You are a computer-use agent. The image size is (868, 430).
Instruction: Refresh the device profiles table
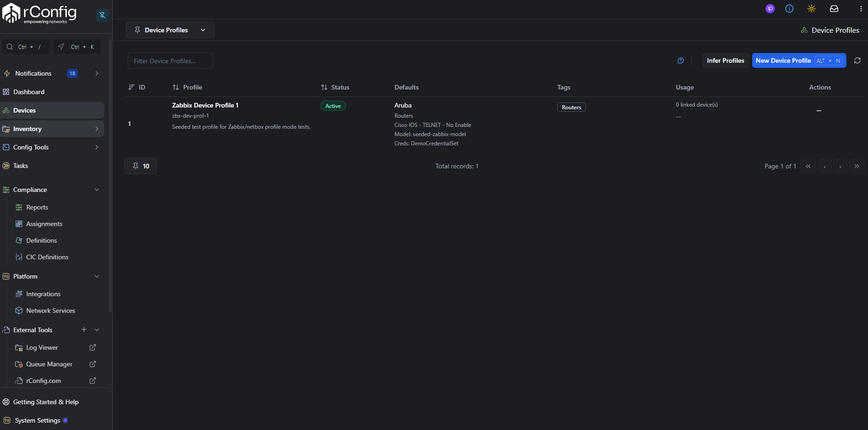coord(857,60)
